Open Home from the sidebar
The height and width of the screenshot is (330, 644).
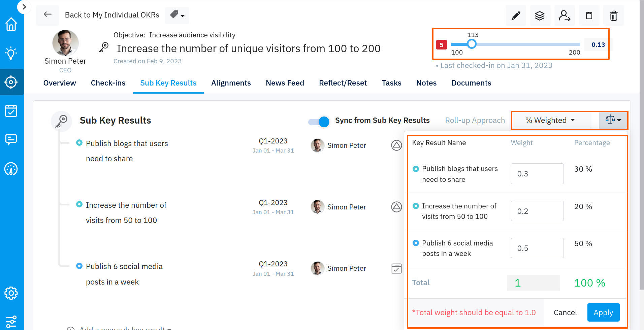11,24
